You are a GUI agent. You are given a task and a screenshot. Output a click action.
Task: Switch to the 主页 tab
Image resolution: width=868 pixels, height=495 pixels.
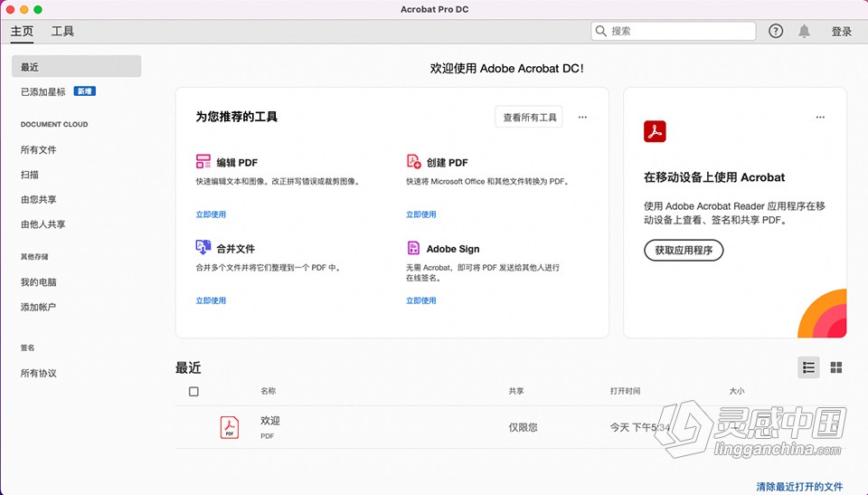pos(22,31)
